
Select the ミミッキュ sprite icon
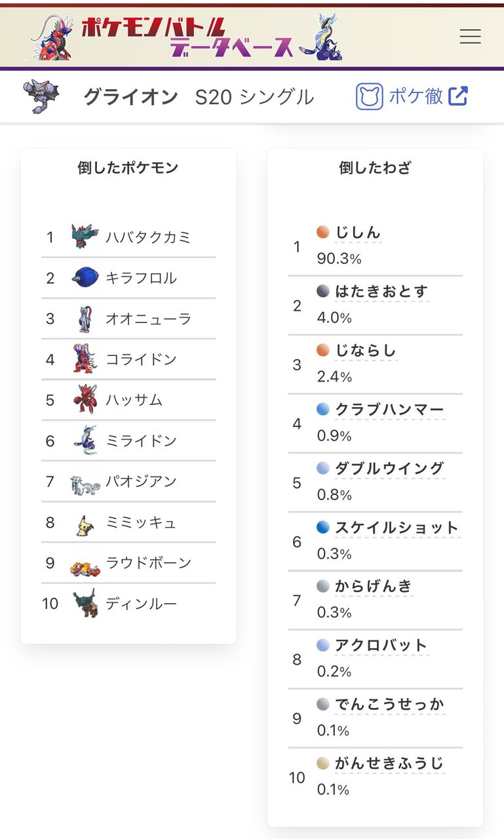[x=82, y=524]
